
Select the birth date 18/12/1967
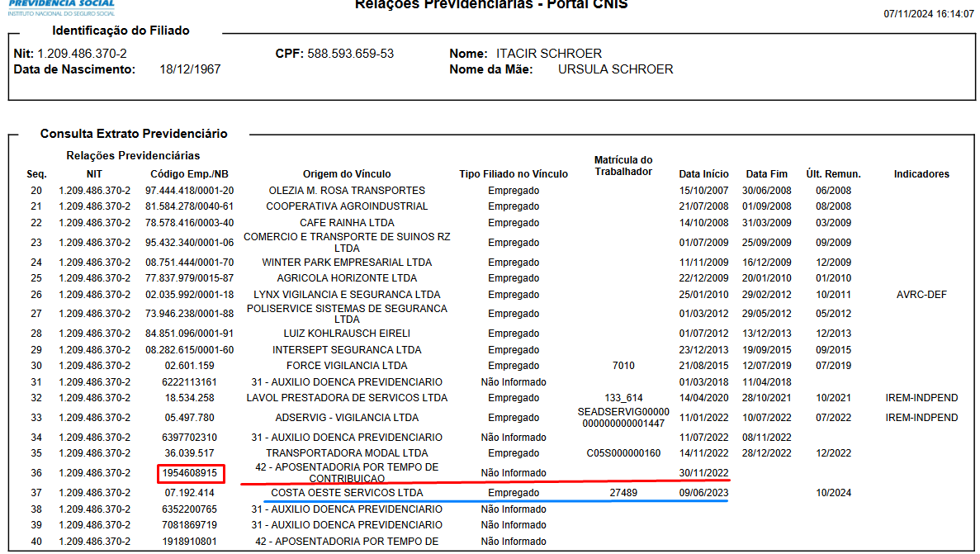click(x=190, y=69)
